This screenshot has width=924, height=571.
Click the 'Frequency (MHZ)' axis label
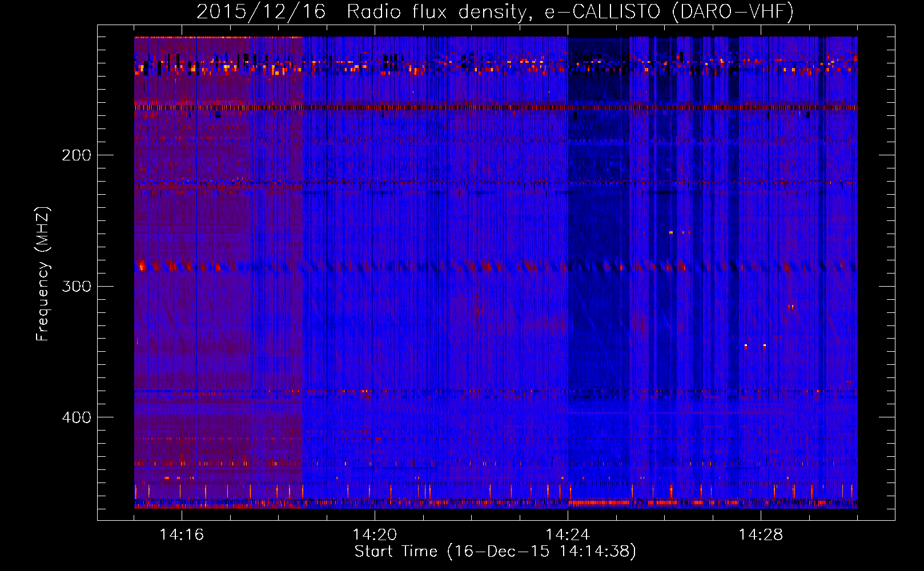[x=43, y=274]
